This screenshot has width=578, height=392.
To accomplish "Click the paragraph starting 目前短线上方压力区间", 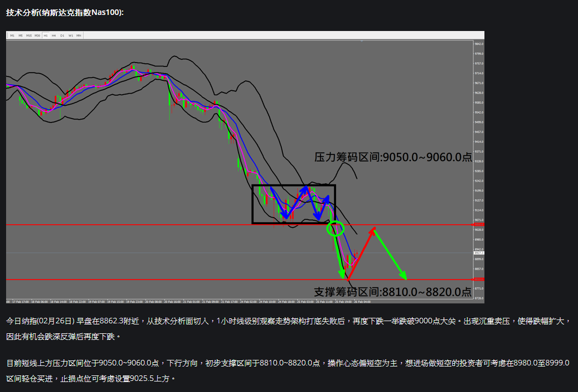I will [x=288, y=370].
